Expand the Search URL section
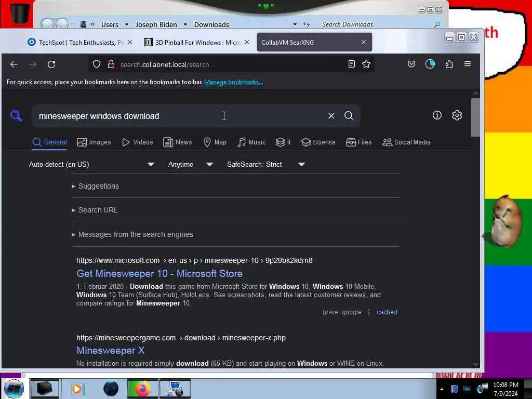The width and height of the screenshot is (532, 399). (95, 210)
